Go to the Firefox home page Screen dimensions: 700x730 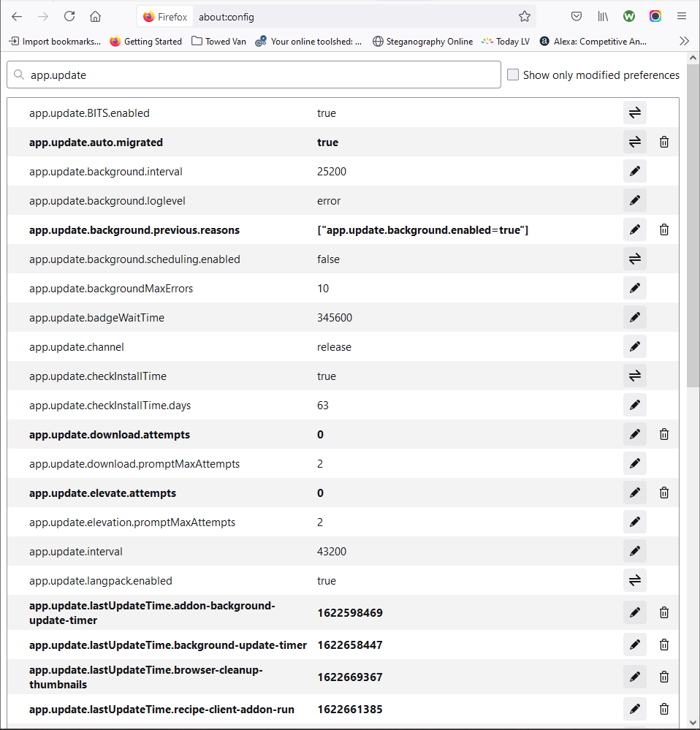[95, 16]
